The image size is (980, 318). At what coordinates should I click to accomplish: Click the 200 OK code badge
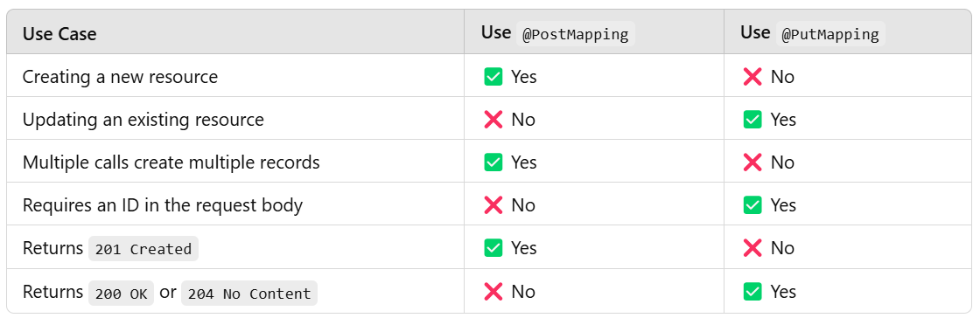[x=122, y=293]
